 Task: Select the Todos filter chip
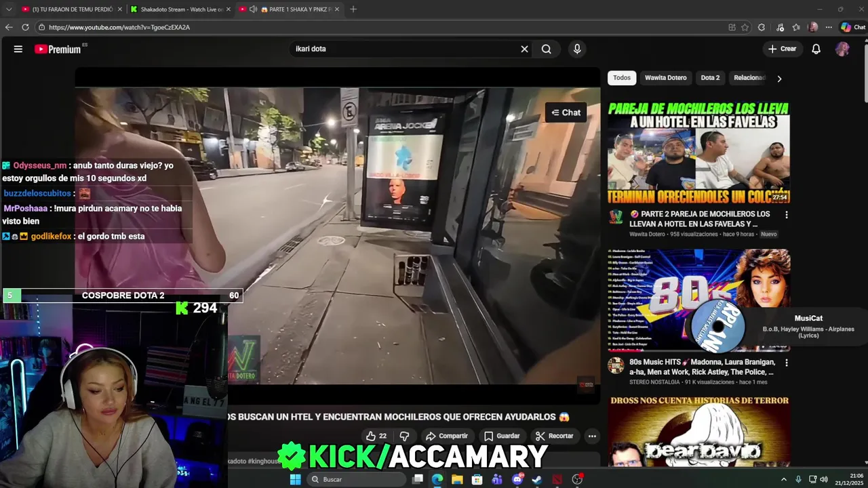pyautogui.click(x=622, y=78)
